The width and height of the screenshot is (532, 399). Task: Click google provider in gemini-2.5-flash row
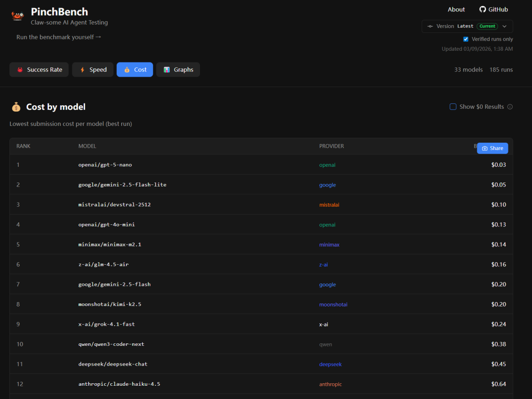click(x=328, y=285)
